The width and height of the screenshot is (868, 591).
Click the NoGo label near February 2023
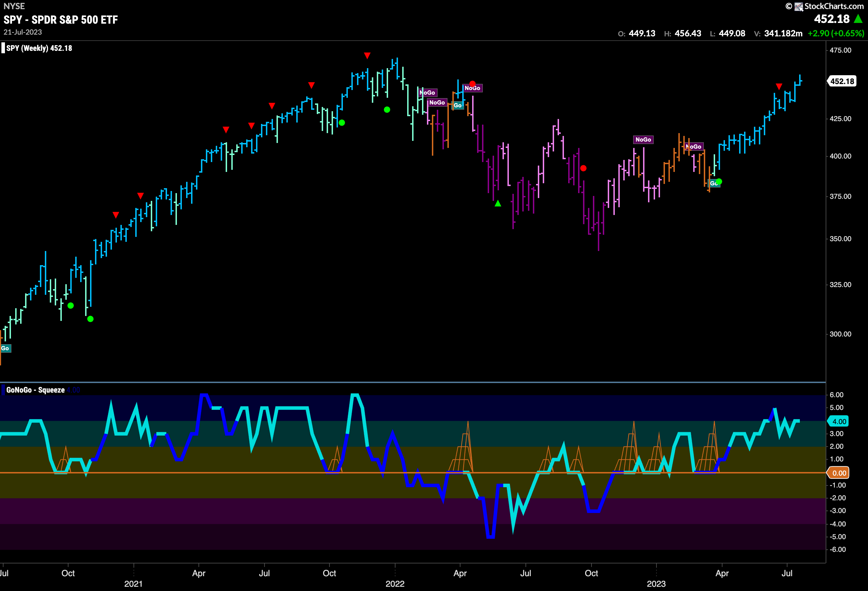point(694,147)
